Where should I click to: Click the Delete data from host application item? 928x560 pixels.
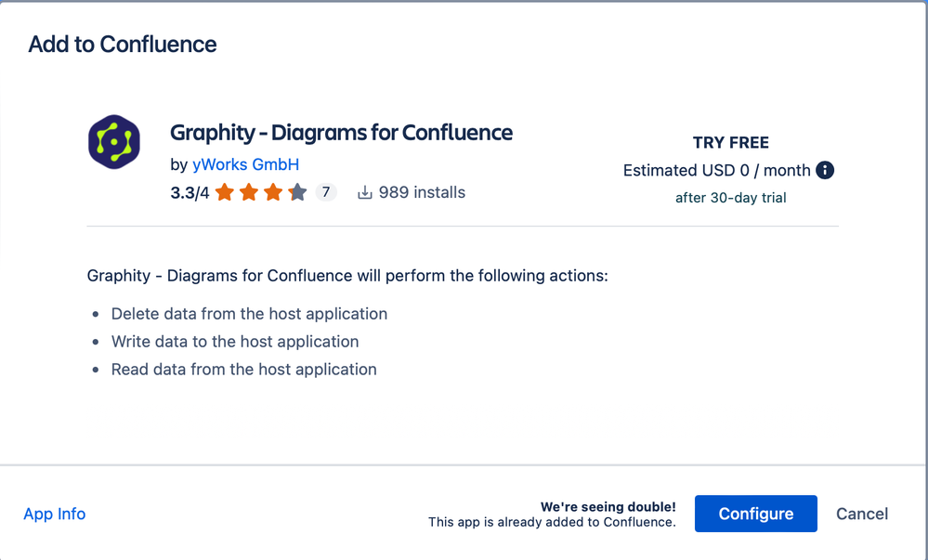click(249, 314)
